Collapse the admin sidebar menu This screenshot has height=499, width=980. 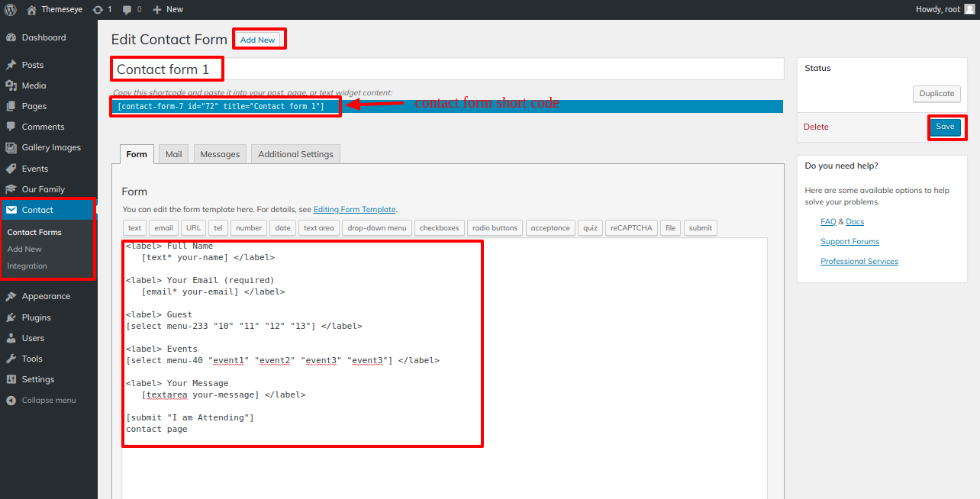tap(48, 400)
